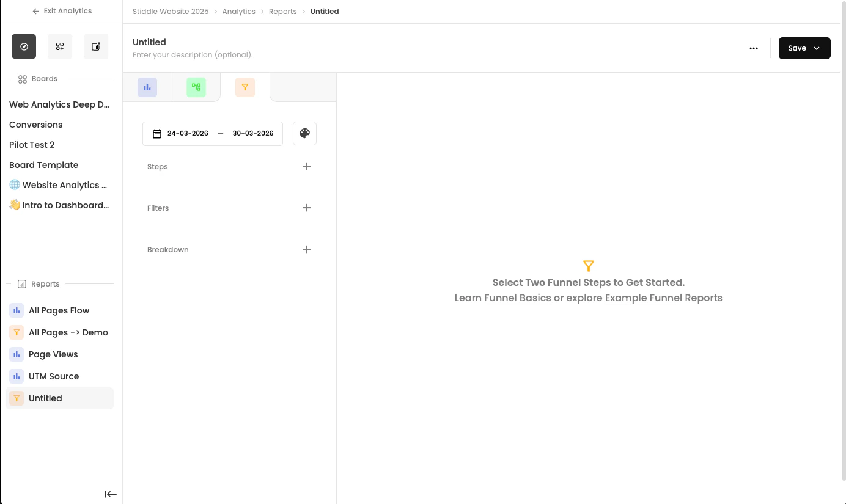This screenshot has height=504, width=846.
Task: Open the Page Views report
Action: 59,354
